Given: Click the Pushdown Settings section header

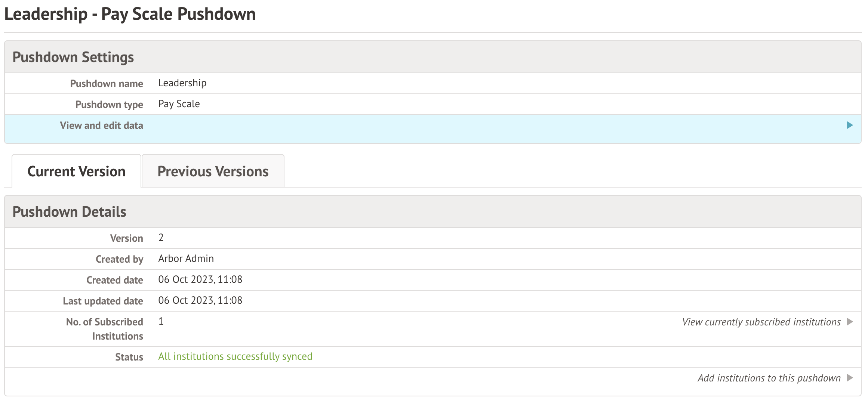Looking at the screenshot, I should tap(73, 57).
